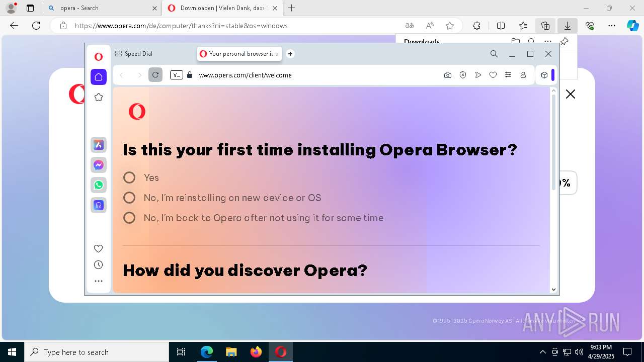Search tabs with Opera magnifier icon
The image size is (644, 362).
coord(494,54)
